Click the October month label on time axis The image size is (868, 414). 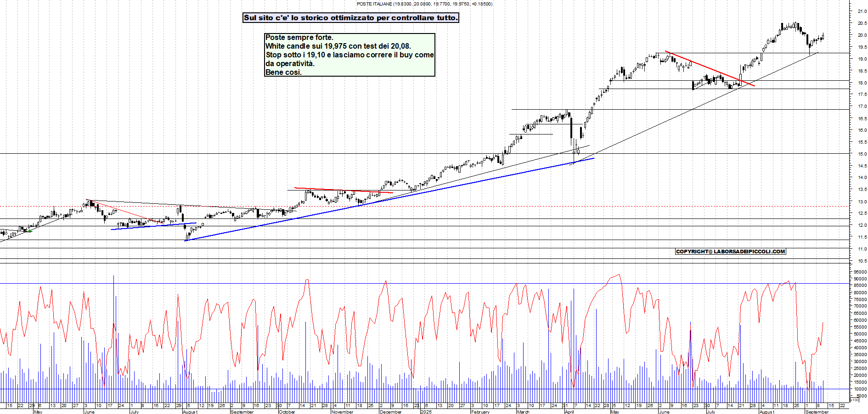click(287, 412)
